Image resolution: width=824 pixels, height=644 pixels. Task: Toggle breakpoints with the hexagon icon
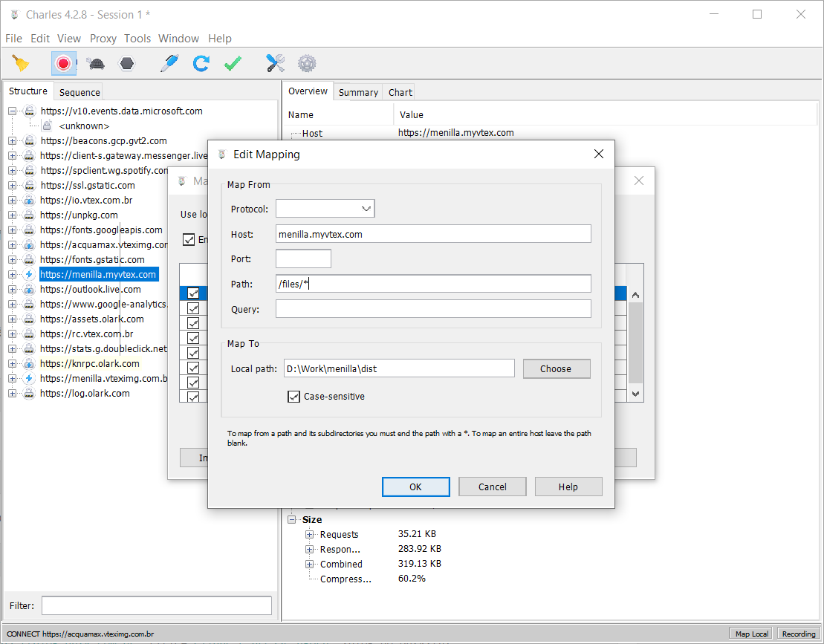(126, 64)
